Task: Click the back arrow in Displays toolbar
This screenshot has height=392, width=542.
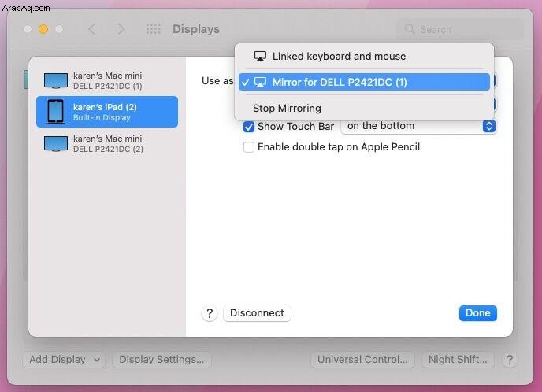Action: [91, 29]
